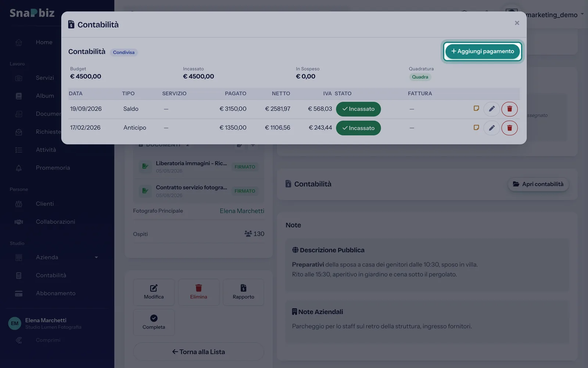
Task: Open the note icon on the Anticipo row
Action: (476, 128)
